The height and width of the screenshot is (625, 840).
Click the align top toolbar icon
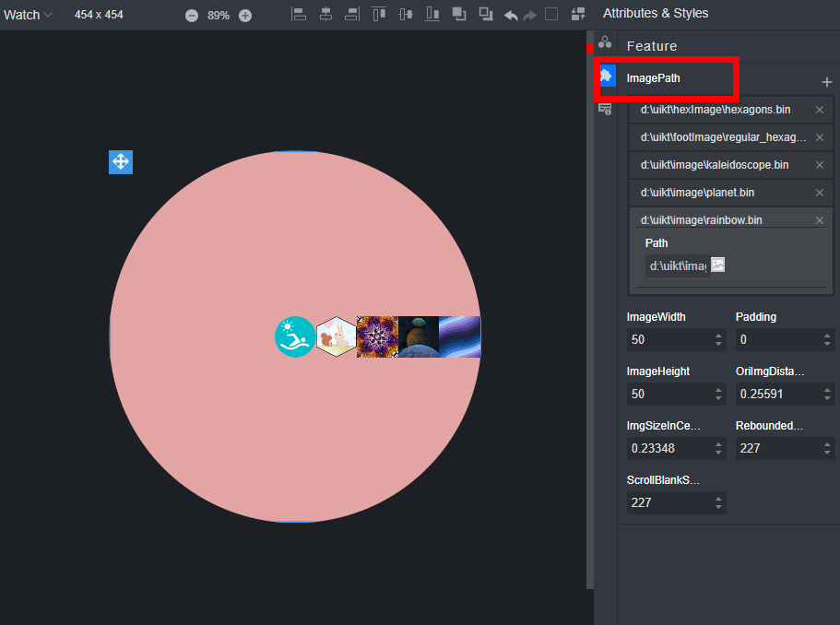(379, 15)
